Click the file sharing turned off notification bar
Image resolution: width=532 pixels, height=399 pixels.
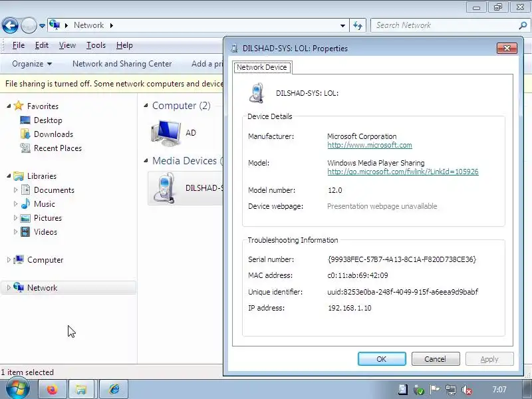pos(112,84)
